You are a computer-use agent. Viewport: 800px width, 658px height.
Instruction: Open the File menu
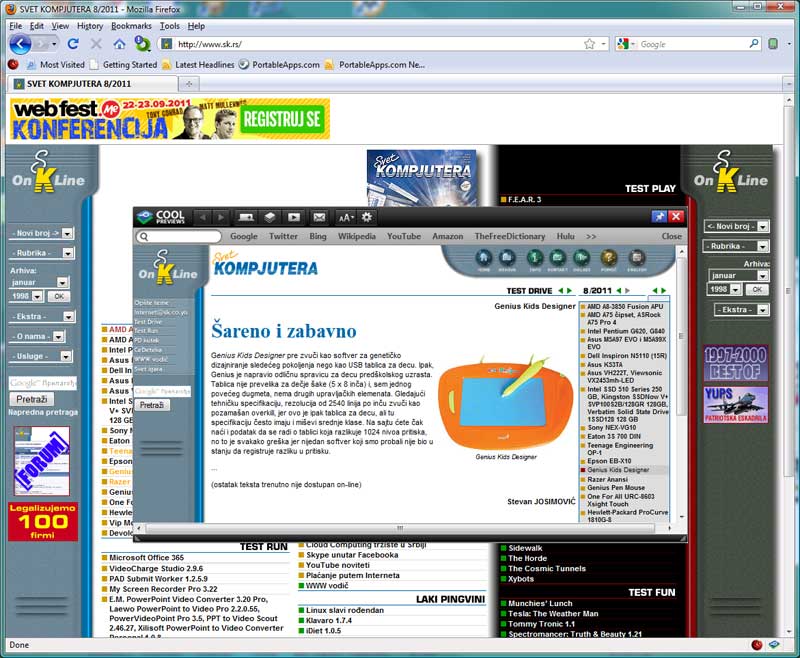pos(16,26)
